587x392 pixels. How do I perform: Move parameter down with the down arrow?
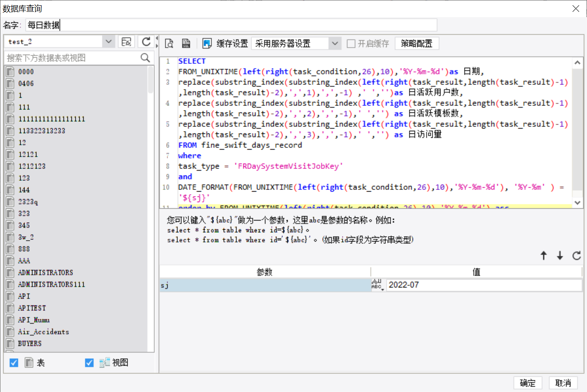pos(560,256)
